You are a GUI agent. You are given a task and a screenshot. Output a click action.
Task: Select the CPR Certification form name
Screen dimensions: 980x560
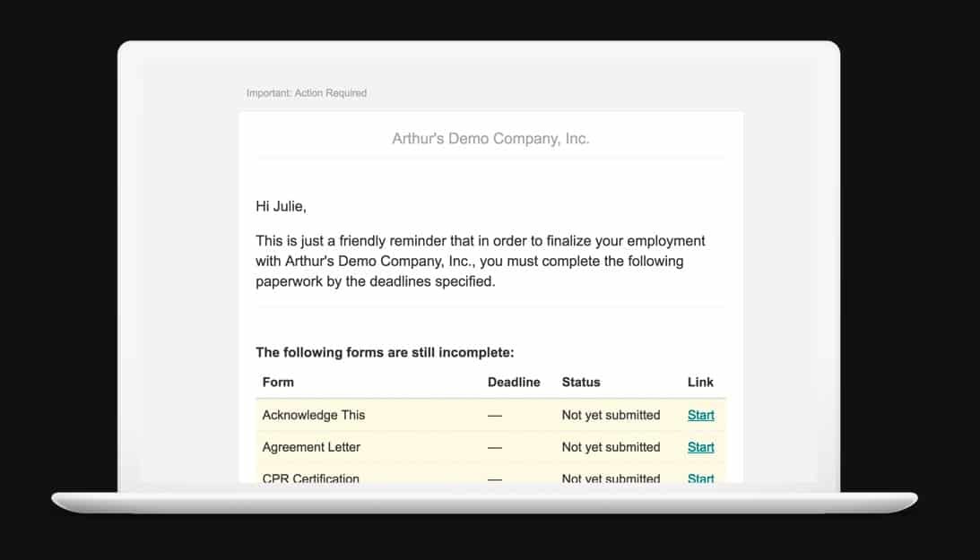[309, 478]
